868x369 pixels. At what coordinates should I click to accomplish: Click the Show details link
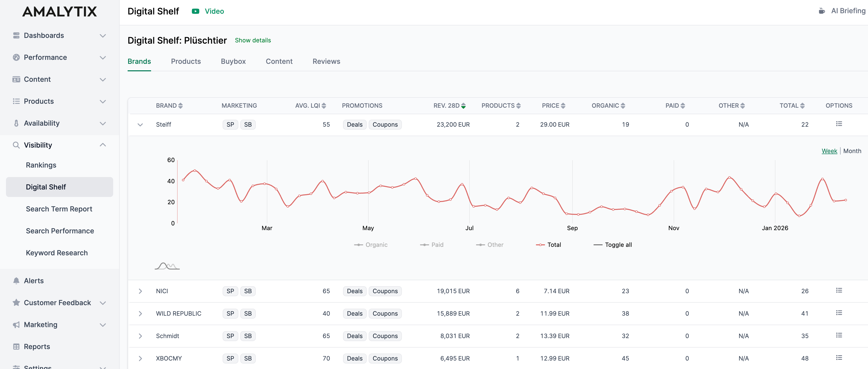[253, 40]
